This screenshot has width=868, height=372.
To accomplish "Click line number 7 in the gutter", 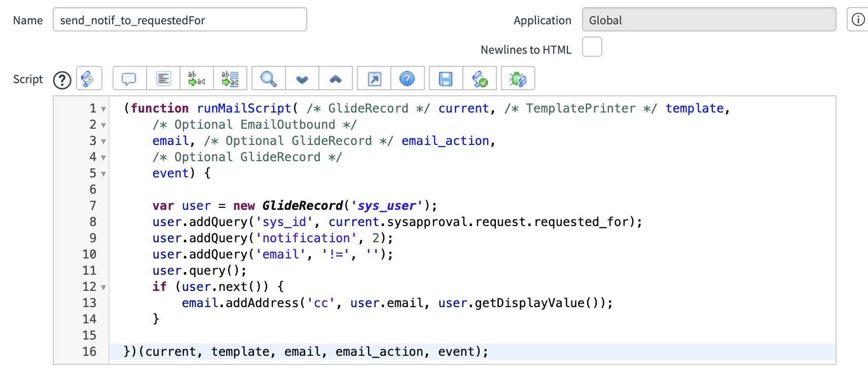I will (x=93, y=205).
